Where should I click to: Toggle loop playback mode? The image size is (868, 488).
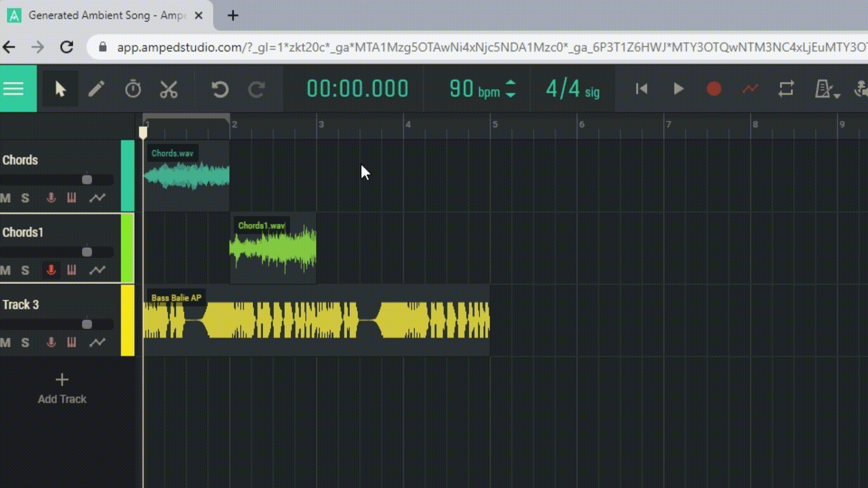(x=786, y=89)
